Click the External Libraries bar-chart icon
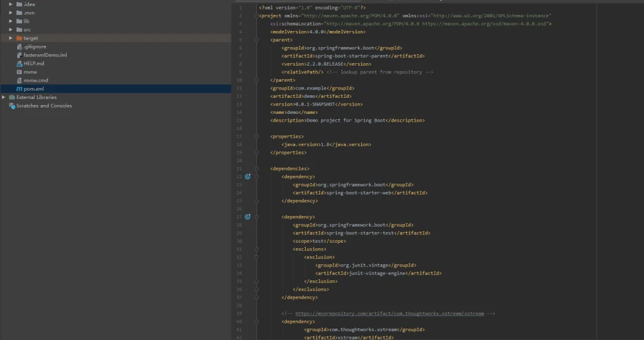Screen dimensions: 644x340 tap(12, 97)
